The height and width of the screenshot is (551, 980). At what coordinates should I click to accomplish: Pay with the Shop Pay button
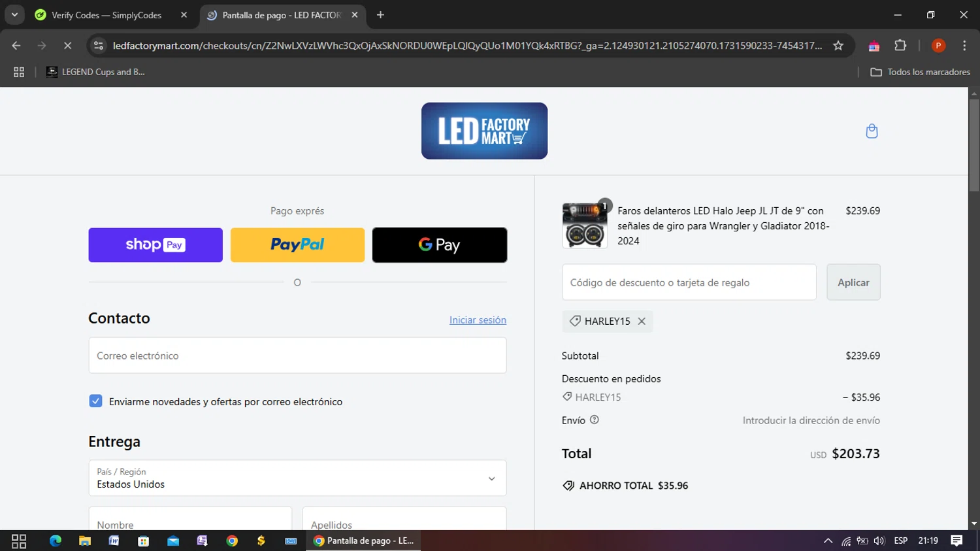point(155,245)
